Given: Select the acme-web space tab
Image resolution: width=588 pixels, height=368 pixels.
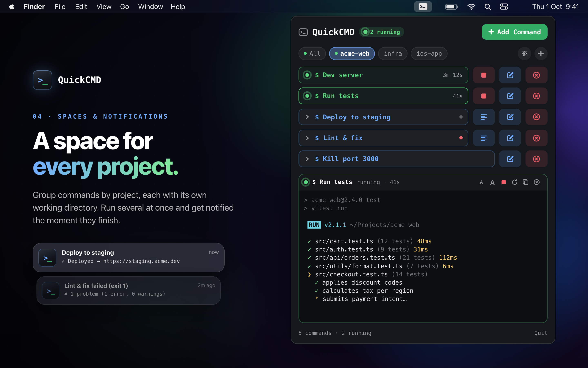Looking at the screenshot, I should [352, 54].
